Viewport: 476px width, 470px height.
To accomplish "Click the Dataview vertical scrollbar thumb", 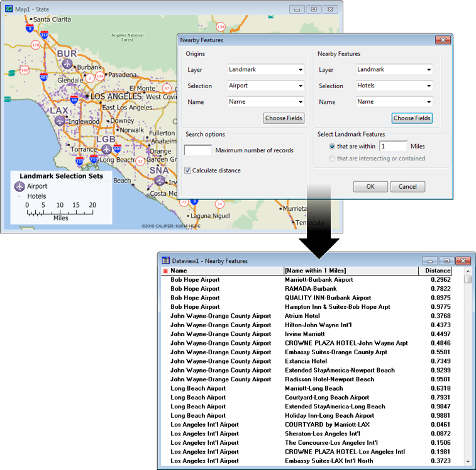I will point(467,279).
